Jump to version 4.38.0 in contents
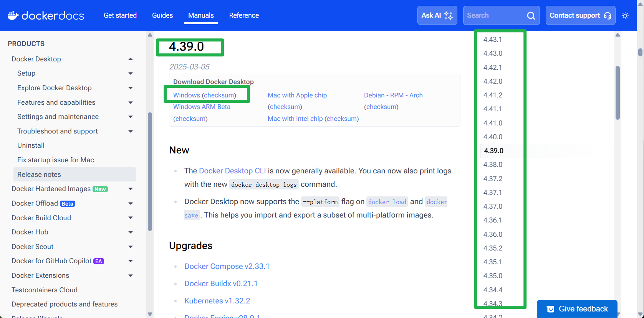The width and height of the screenshot is (644, 318). point(493,165)
